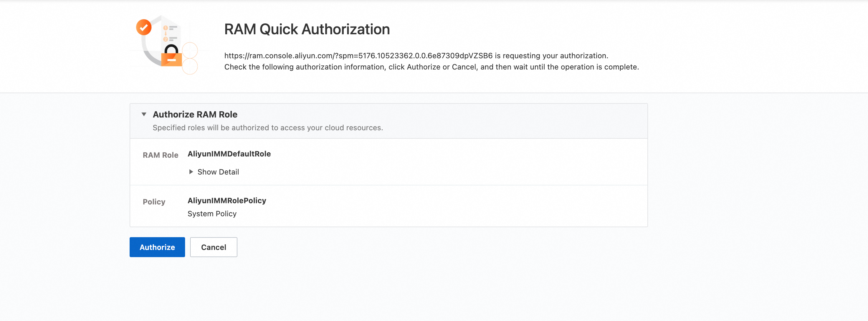Click the 'Specified roles will be authorized' description
The height and width of the screenshot is (321, 868).
[x=268, y=127]
